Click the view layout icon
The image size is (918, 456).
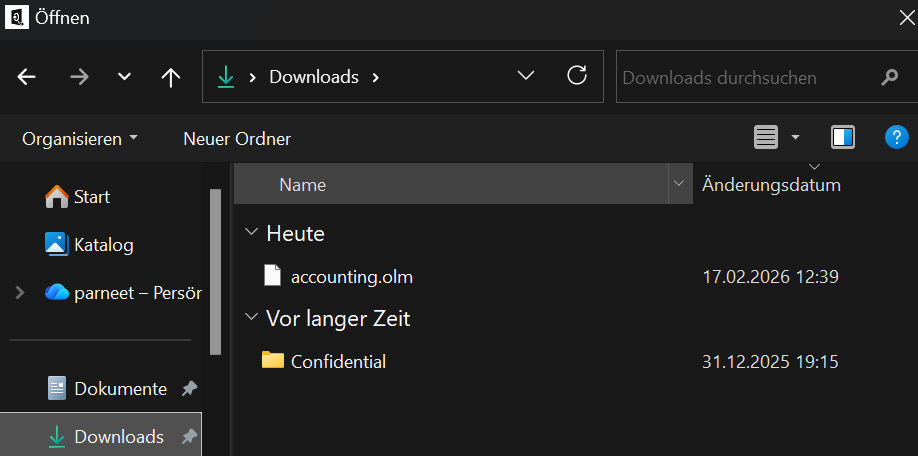pyautogui.click(x=766, y=138)
